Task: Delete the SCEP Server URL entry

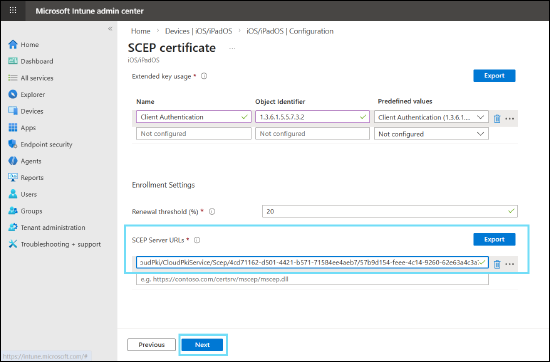Action: 497,264
